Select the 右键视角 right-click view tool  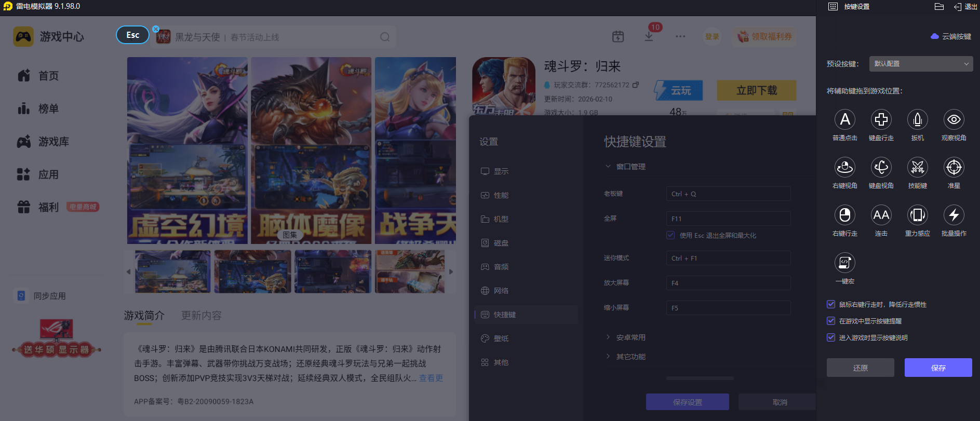(845, 168)
